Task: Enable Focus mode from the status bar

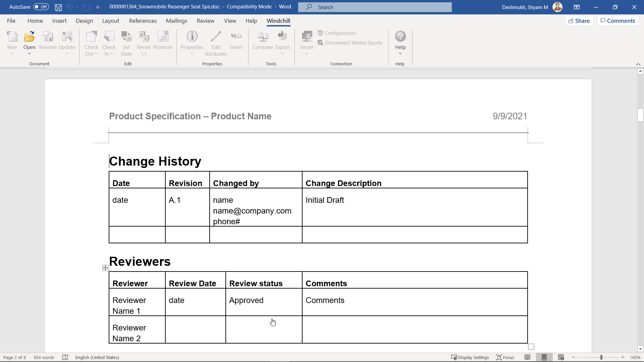Action: point(505,357)
